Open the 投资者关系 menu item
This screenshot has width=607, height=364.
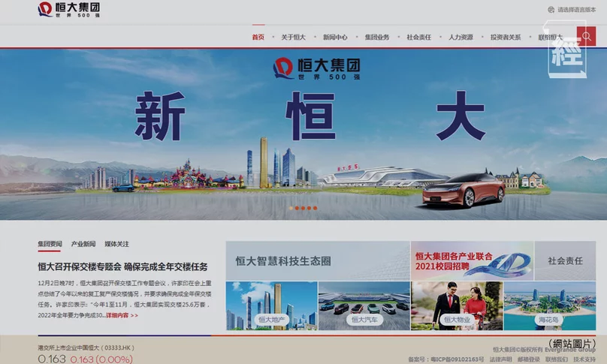pyautogui.click(x=506, y=37)
